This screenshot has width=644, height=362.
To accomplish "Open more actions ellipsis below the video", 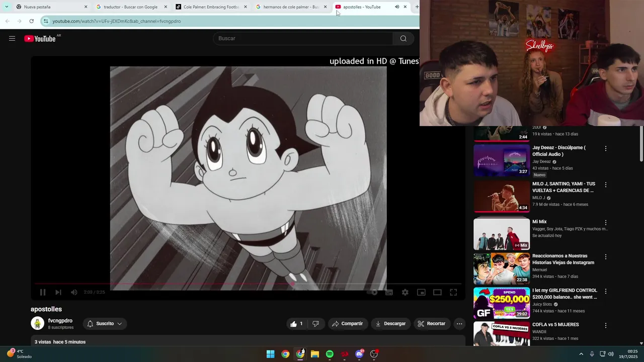I will pos(459,324).
